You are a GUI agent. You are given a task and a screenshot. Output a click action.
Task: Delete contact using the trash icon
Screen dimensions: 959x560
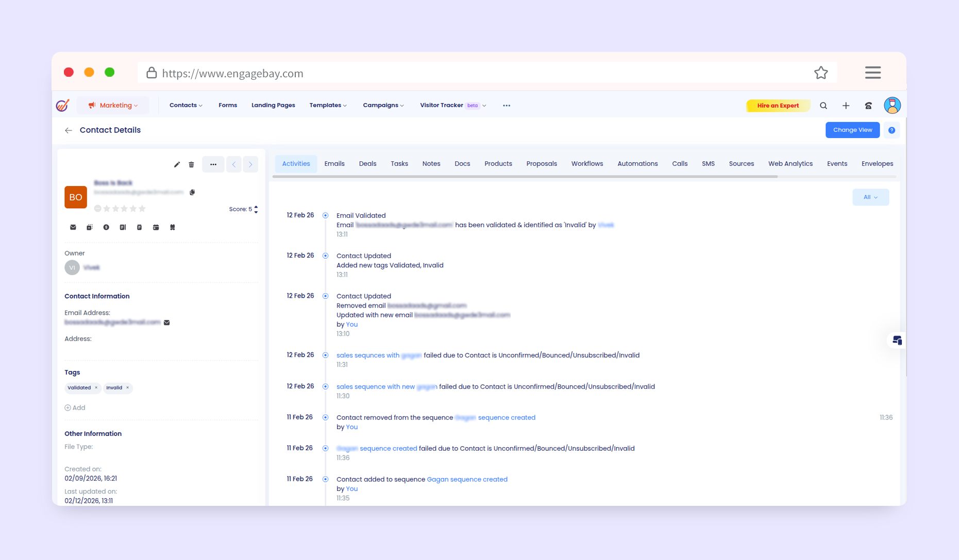pos(191,164)
